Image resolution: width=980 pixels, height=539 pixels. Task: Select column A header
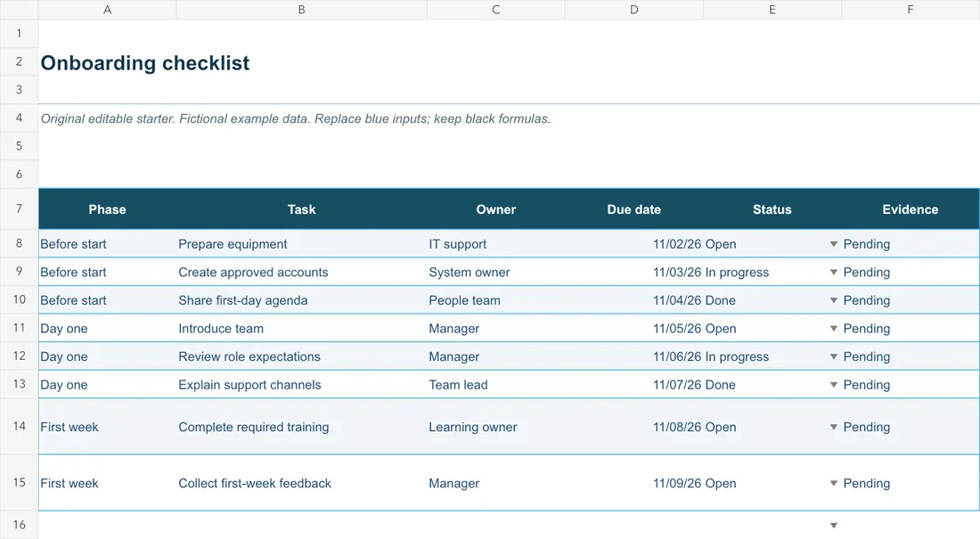click(108, 10)
